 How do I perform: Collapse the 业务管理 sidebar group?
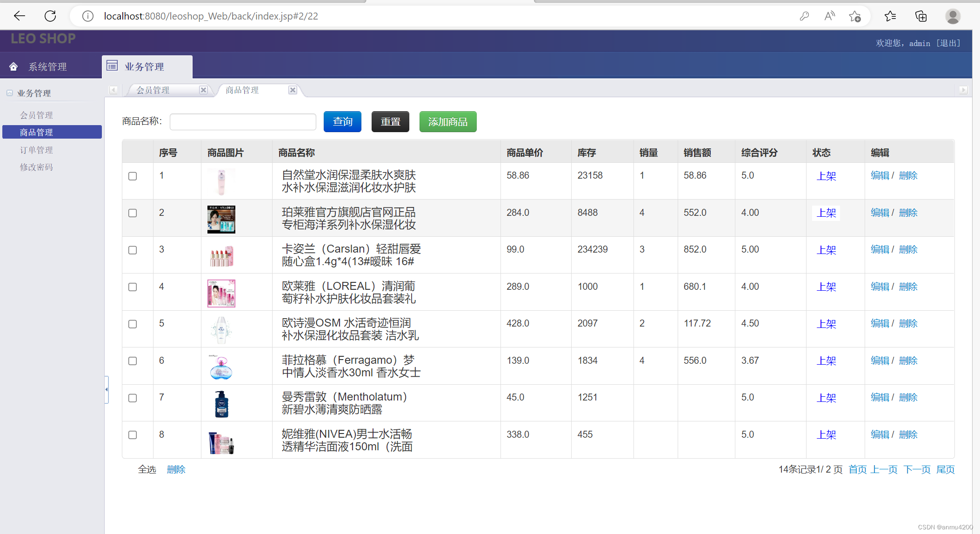pos(10,93)
